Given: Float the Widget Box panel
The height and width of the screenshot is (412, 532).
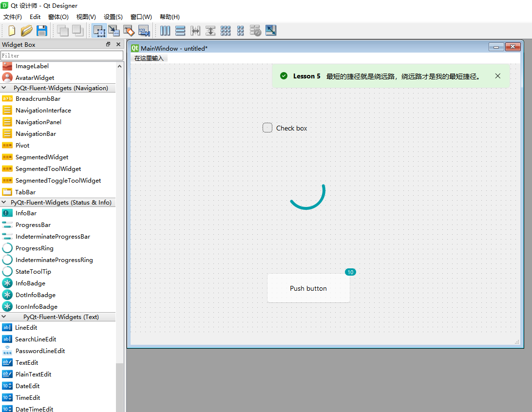Looking at the screenshot, I should point(108,44).
